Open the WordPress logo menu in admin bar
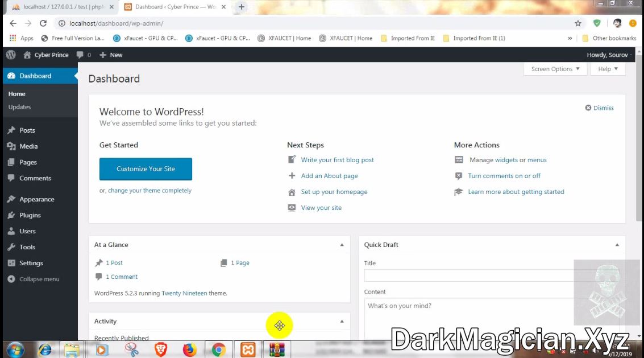 [11, 55]
